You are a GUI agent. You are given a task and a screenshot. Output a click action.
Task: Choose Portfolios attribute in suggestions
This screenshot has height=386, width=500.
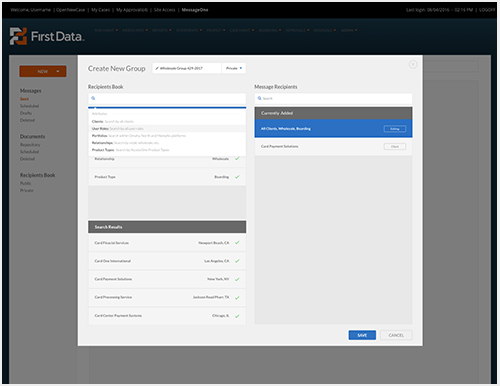click(x=167, y=136)
